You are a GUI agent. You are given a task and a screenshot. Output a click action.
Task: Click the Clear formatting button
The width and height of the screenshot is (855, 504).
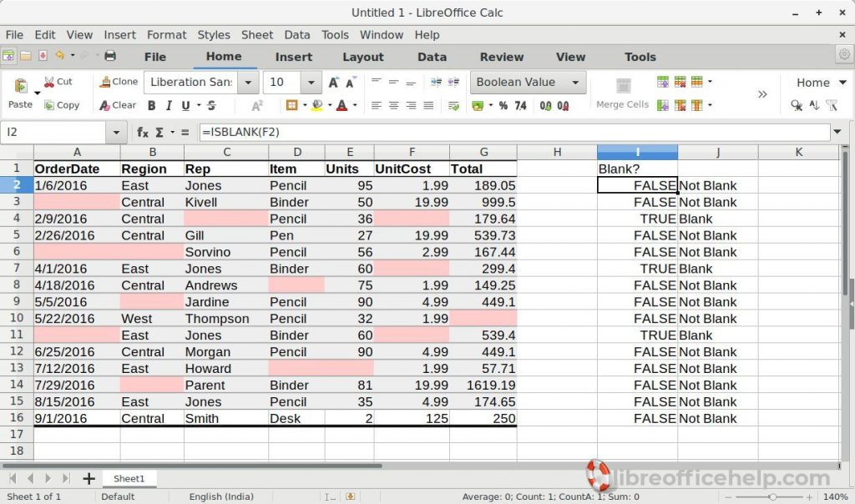click(x=117, y=105)
